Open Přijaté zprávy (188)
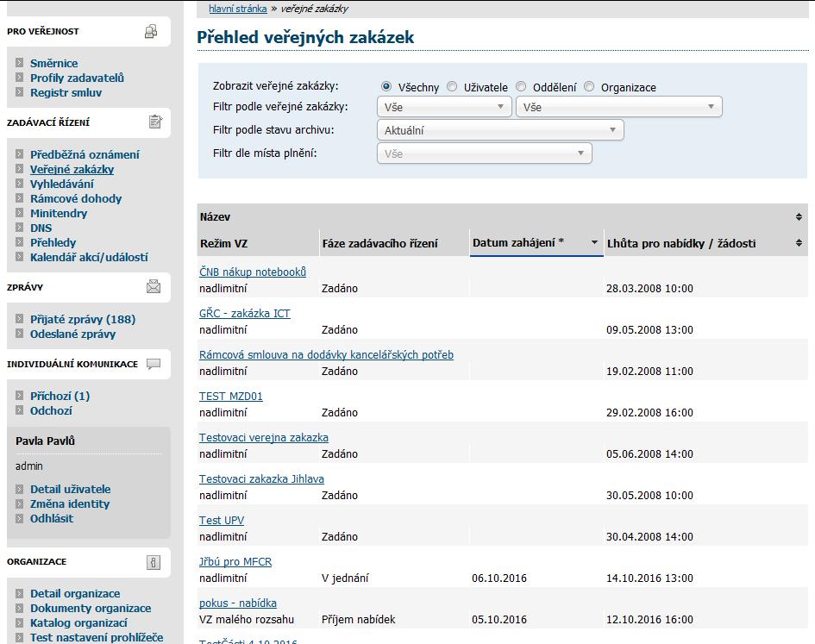 pos(83,319)
